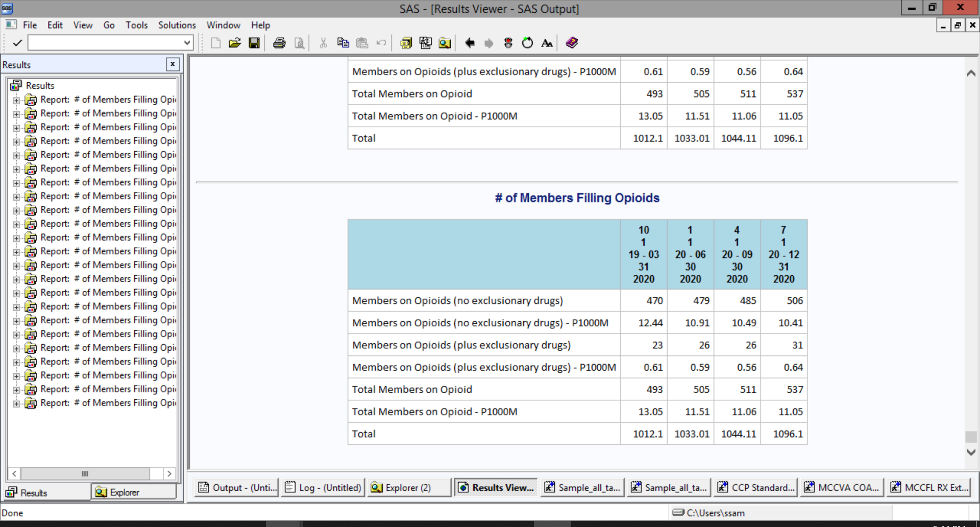980x527 pixels.
Task: Open the Solutions menu
Action: (177, 25)
